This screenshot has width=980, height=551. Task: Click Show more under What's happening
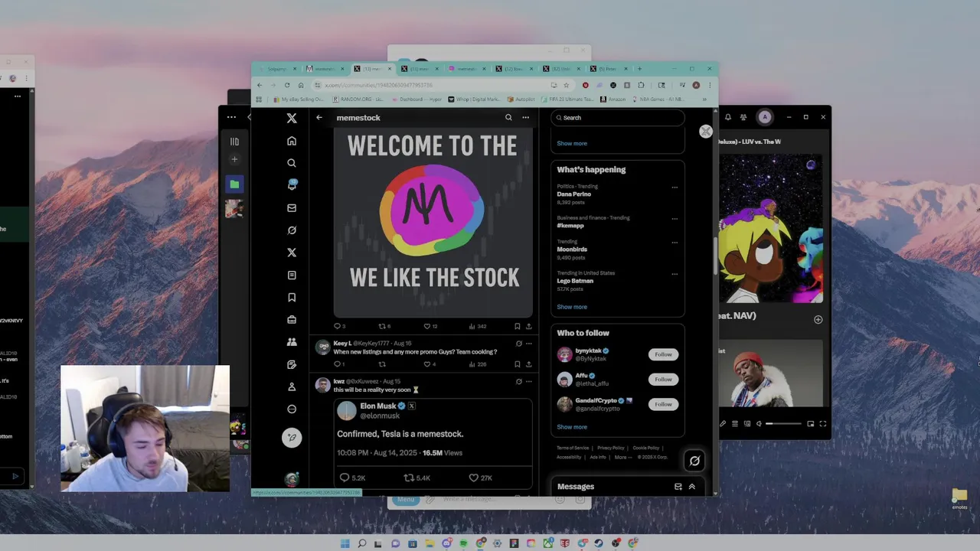[572, 307]
